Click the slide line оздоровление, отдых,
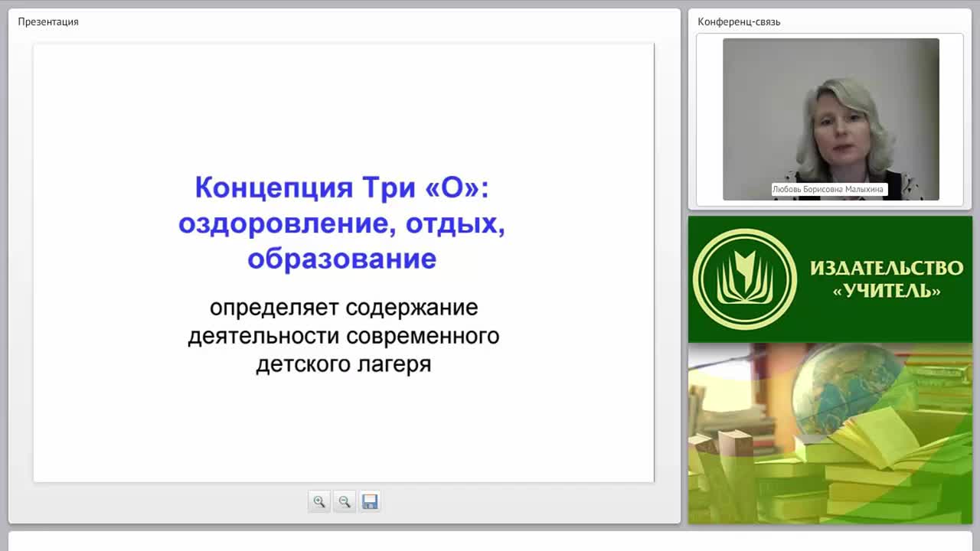Viewport: 980px width, 551px height. [x=341, y=223]
